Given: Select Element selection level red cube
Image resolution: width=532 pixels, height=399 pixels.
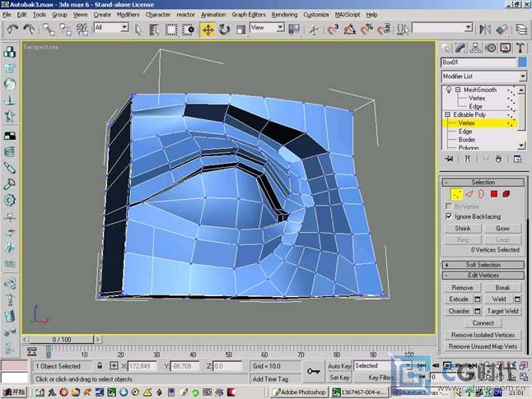Looking at the screenshot, I should click(x=506, y=194).
